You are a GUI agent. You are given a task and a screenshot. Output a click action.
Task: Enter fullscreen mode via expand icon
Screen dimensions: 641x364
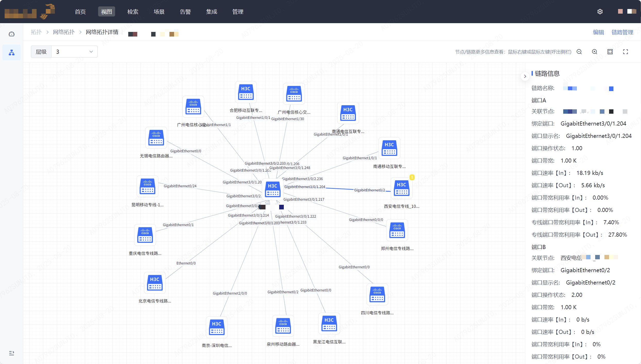click(626, 52)
